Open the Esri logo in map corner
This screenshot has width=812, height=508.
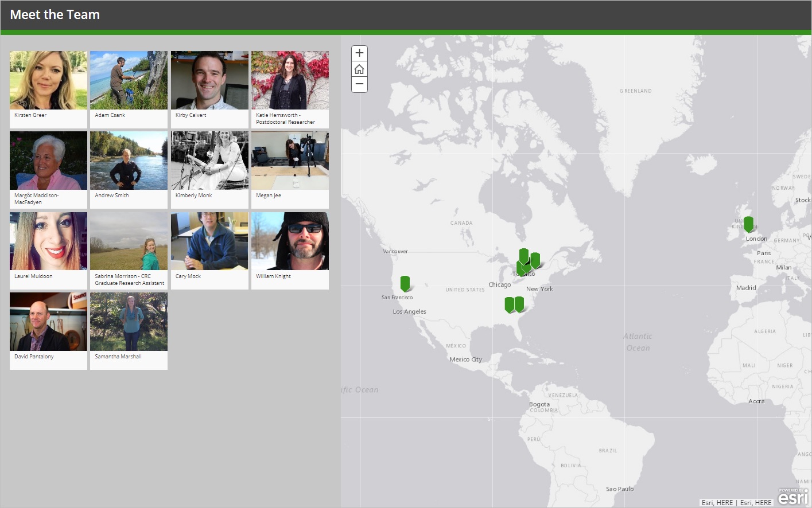coord(793,497)
